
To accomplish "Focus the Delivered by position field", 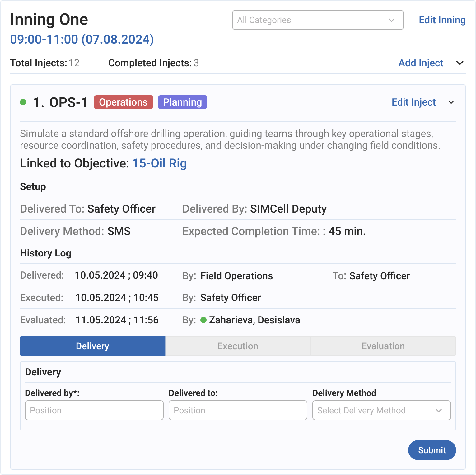I will tap(94, 410).
